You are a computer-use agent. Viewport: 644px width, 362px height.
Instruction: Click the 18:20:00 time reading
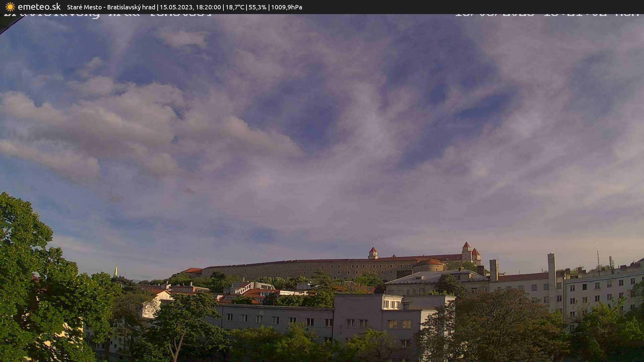(208, 7)
